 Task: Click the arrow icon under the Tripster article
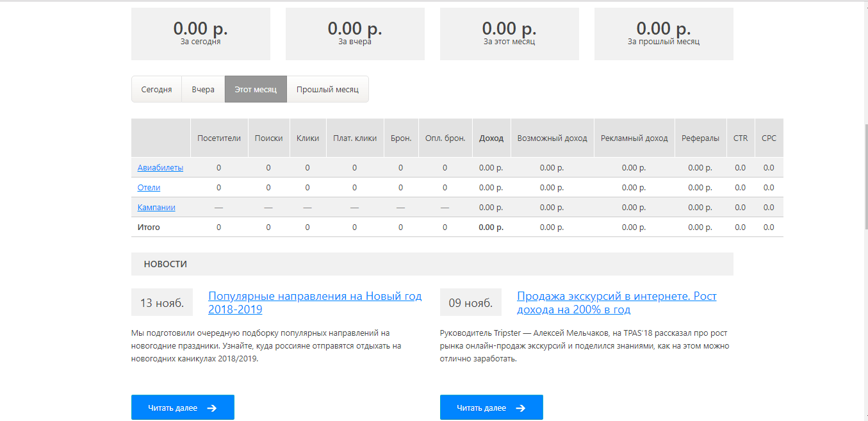click(520, 408)
